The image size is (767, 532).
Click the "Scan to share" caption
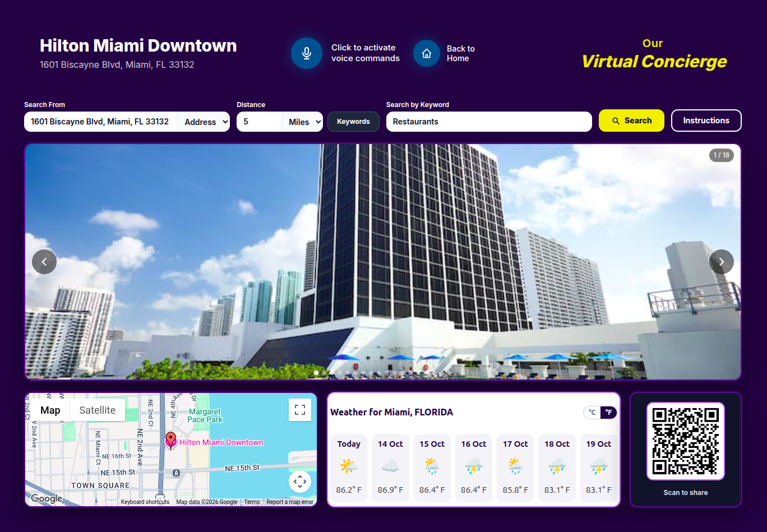[686, 493]
